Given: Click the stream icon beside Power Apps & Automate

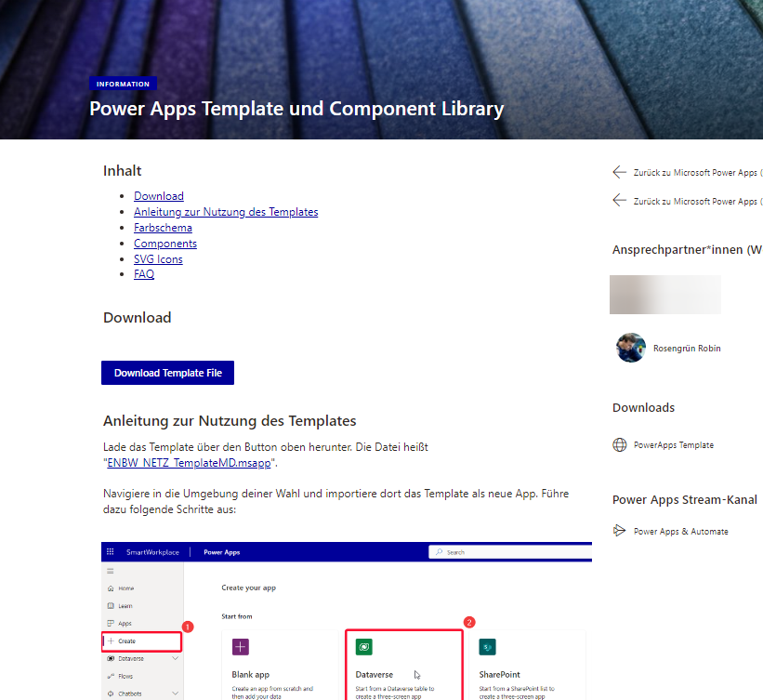Looking at the screenshot, I should 619,531.
